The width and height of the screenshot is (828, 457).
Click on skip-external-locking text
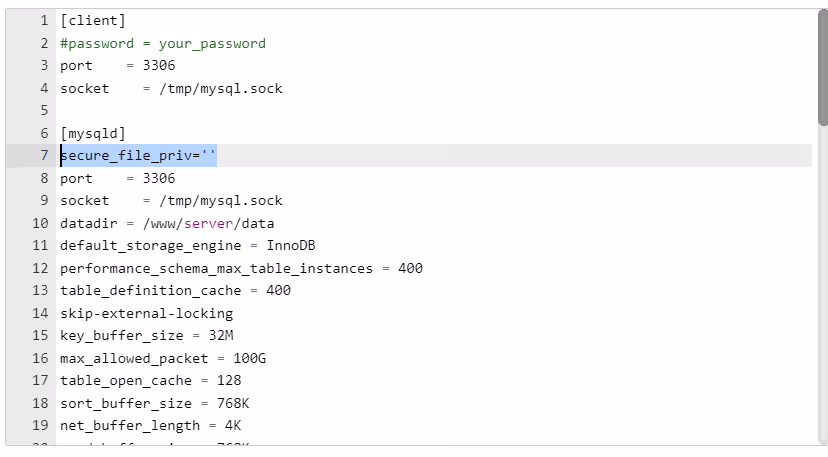146,313
